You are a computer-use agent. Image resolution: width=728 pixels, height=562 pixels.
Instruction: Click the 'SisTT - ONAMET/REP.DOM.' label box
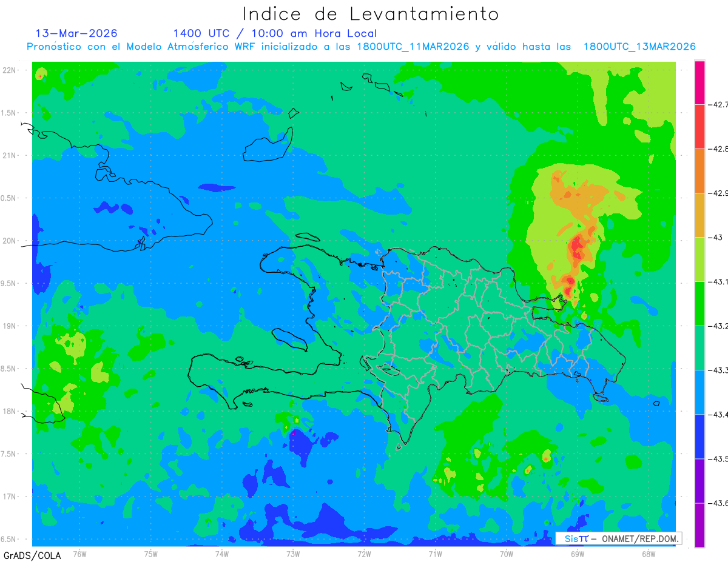tap(618, 538)
